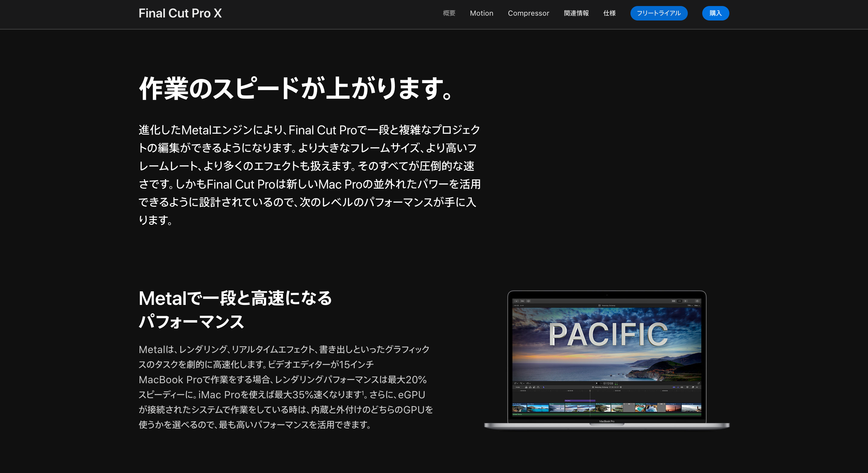The width and height of the screenshot is (868, 473).
Task: Open the Compressor nav link
Action: (528, 13)
